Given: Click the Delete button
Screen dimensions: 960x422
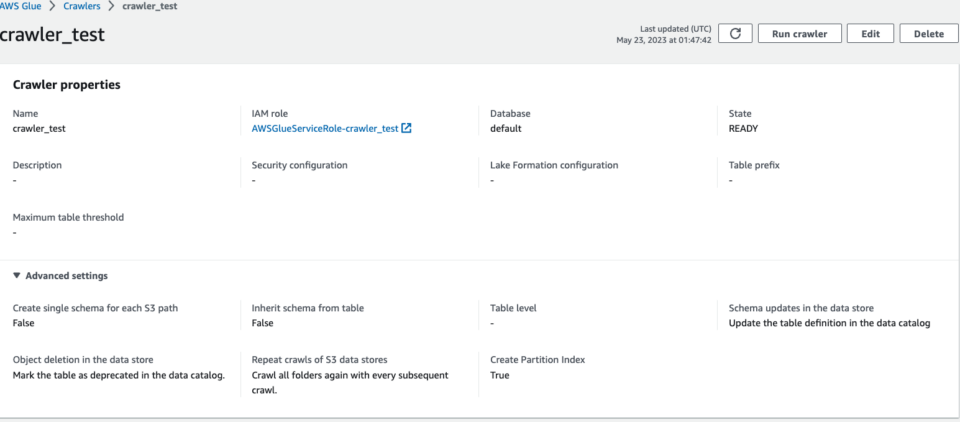Looking at the screenshot, I should [x=928, y=34].
